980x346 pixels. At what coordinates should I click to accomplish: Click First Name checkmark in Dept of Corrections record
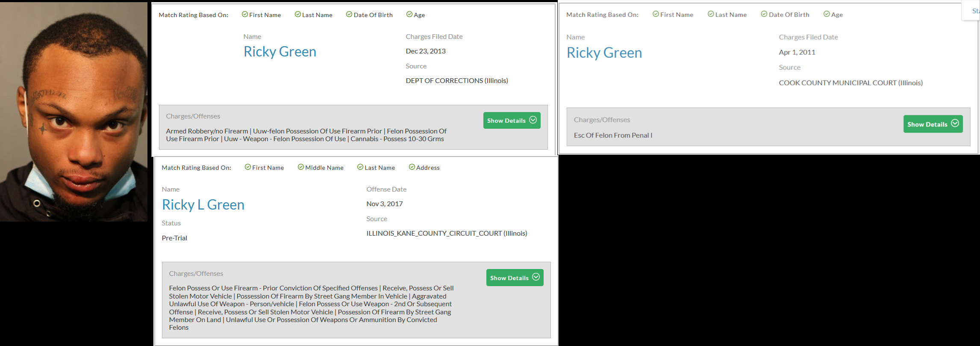(245, 15)
